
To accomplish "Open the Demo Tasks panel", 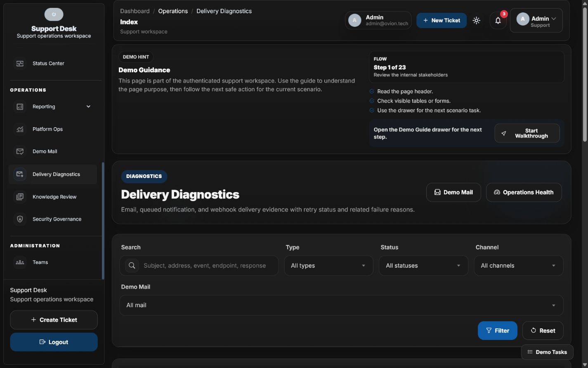I will click(x=547, y=352).
